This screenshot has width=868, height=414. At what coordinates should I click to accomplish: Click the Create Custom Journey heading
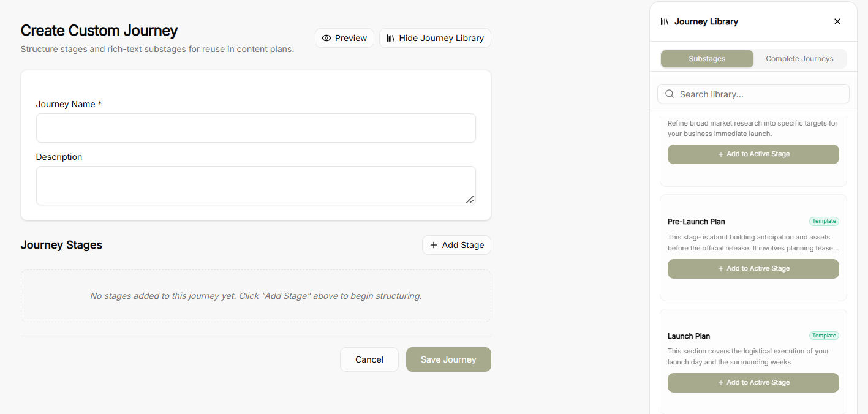99,31
